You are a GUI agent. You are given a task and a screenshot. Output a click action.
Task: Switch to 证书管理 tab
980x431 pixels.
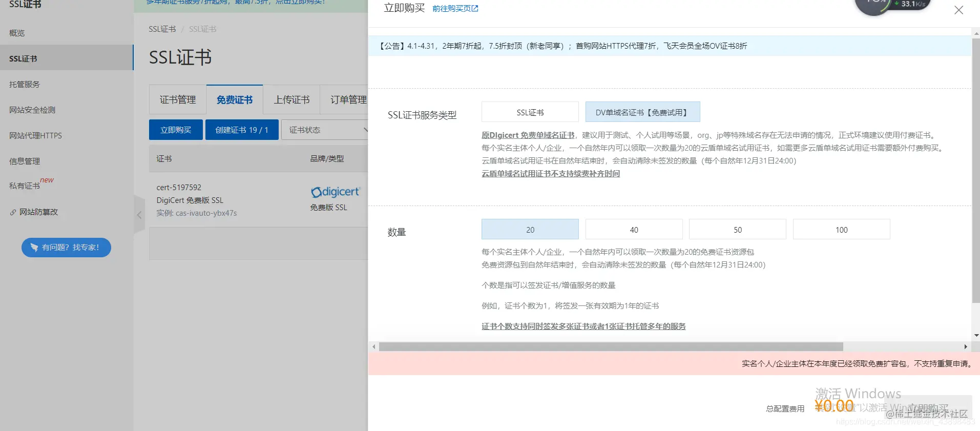[x=178, y=100]
